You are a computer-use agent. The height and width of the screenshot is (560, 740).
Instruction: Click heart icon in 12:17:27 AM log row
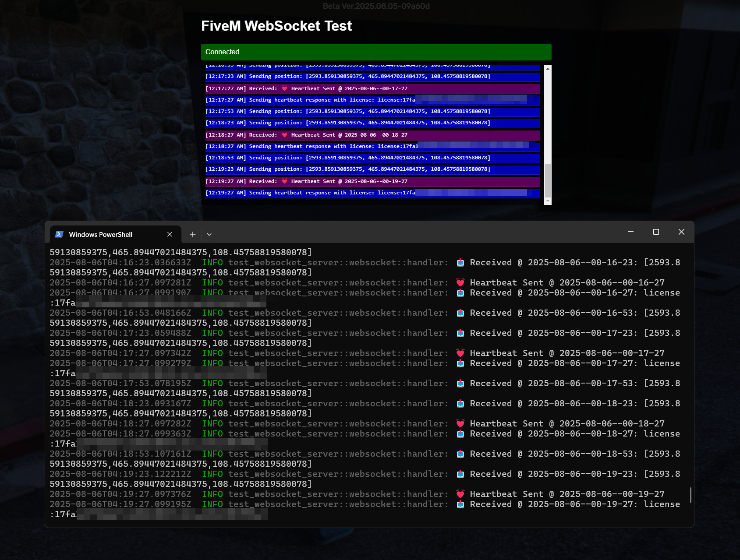tap(284, 88)
